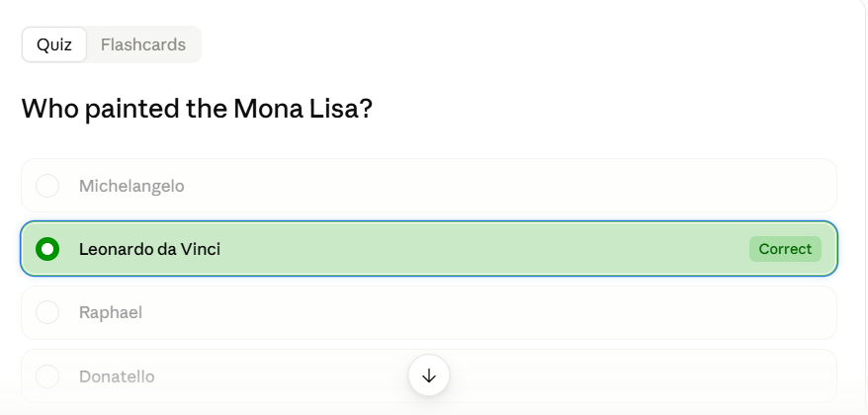The height and width of the screenshot is (415, 868).
Task: Switch to the Flashcards tab
Action: coord(143,44)
